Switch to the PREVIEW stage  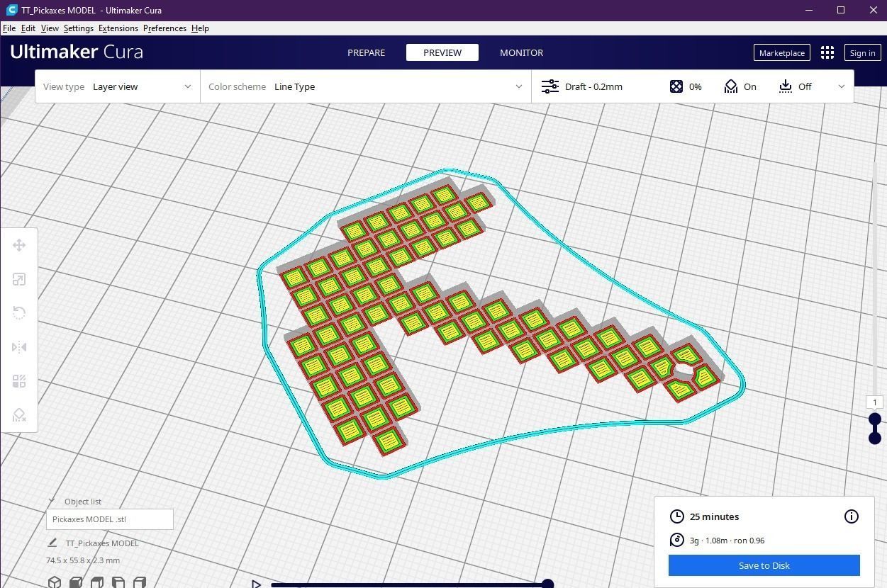(442, 52)
